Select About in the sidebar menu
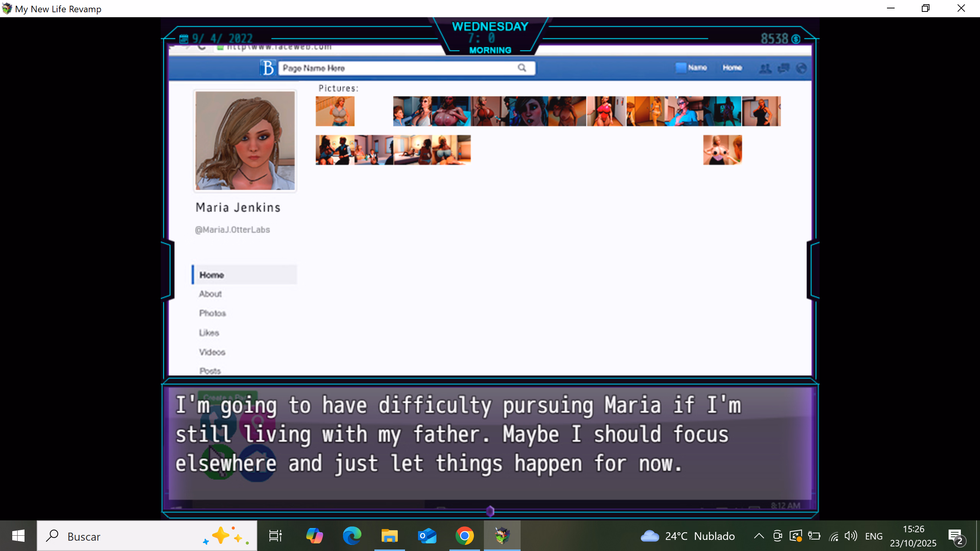The width and height of the screenshot is (980, 551). [210, 294]
